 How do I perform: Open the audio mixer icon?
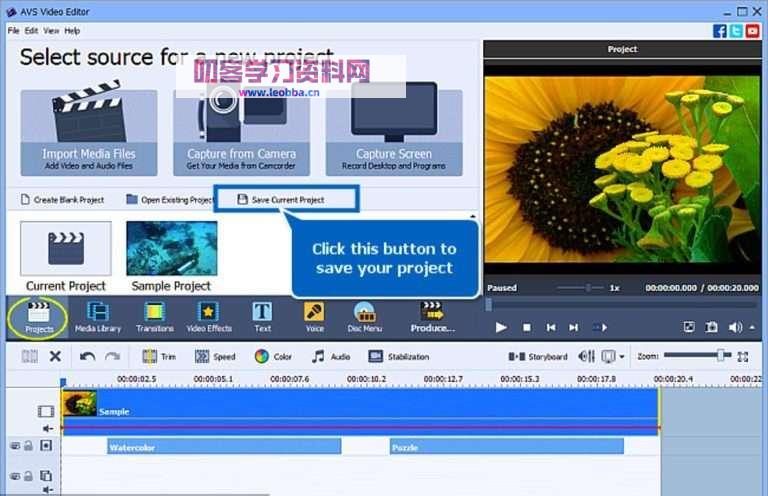[x=586, y=356]
